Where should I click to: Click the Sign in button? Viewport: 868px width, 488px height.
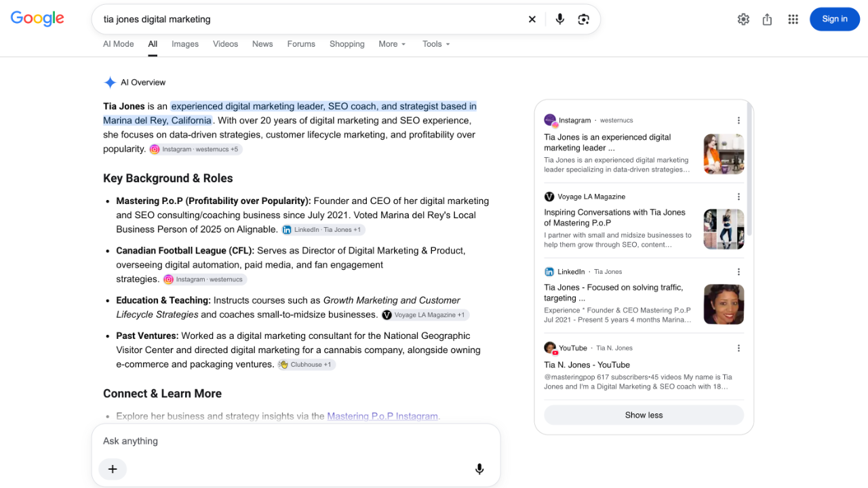835,19
